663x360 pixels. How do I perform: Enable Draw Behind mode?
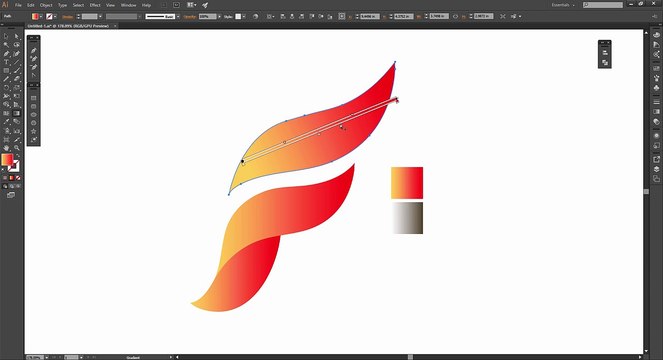click(12, 186)
